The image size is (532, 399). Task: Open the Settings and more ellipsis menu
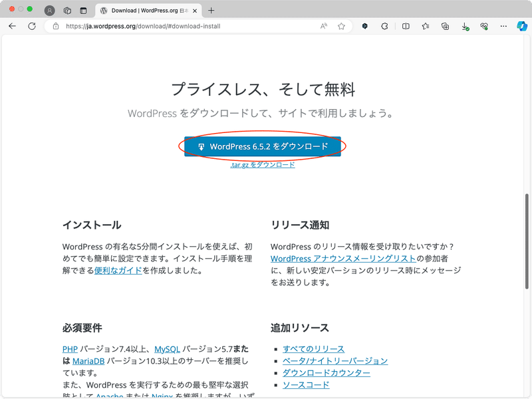pos(503,26)
